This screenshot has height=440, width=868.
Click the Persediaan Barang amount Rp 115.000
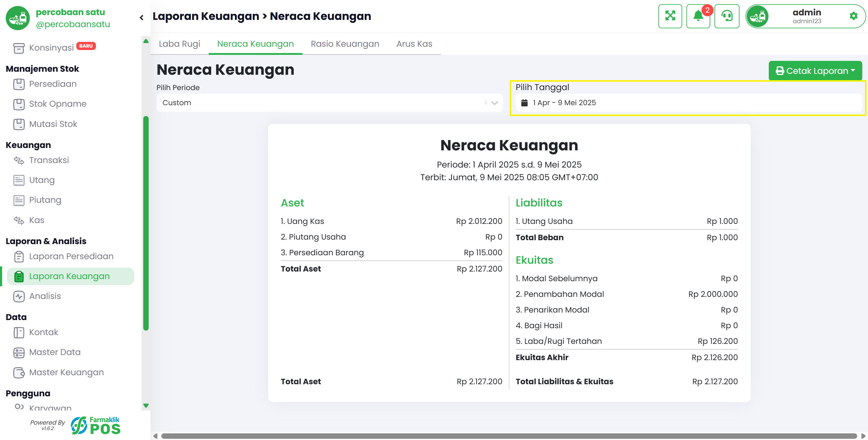(483, 253)
